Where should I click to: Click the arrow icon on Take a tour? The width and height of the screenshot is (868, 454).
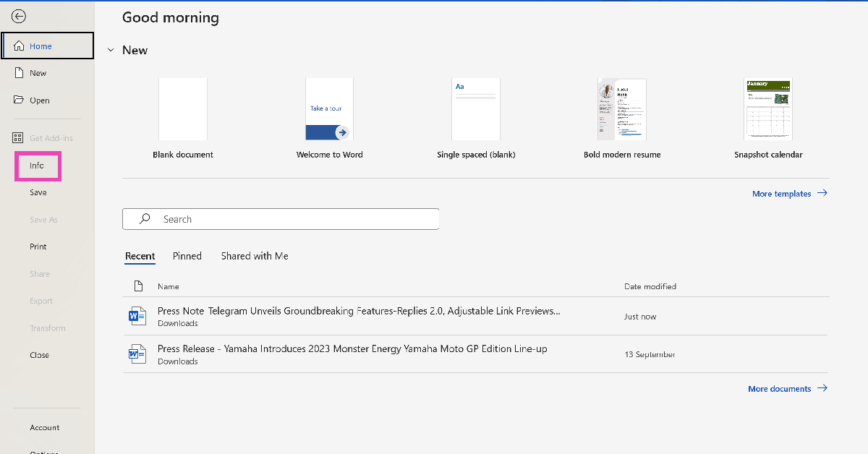pyautogui.click(x=341, y=132)
